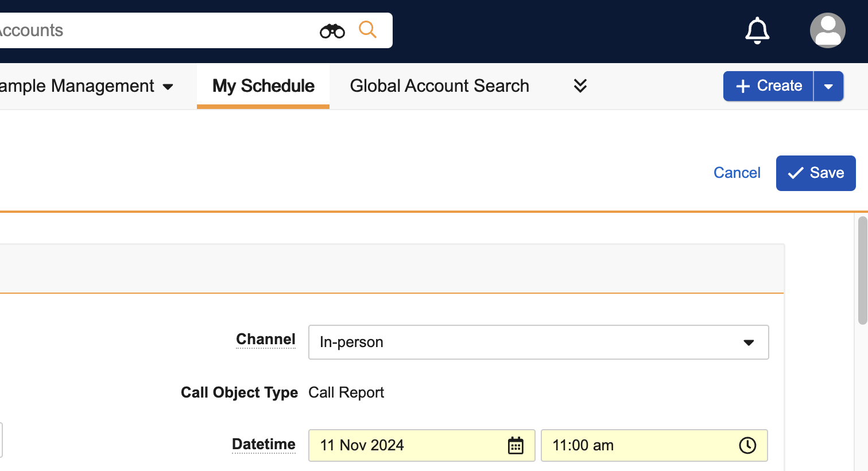
Task: Click the vertical page scrollbar
Action: tap(862, 271)
